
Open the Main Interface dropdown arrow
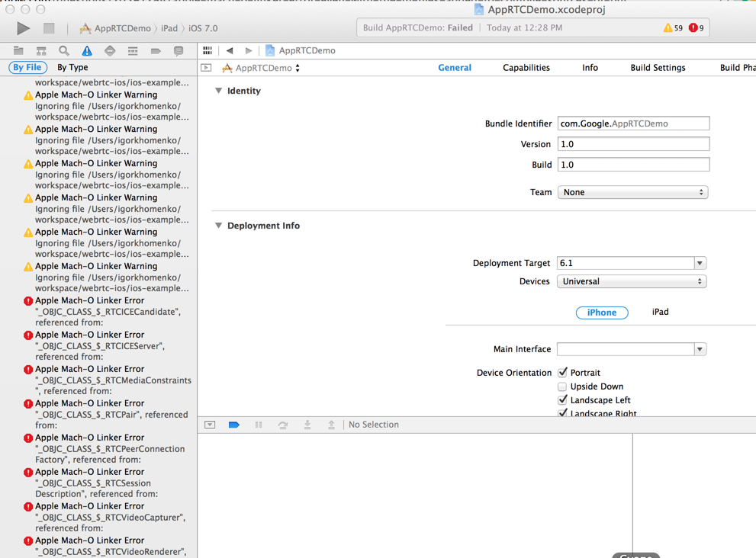[700, 349]
